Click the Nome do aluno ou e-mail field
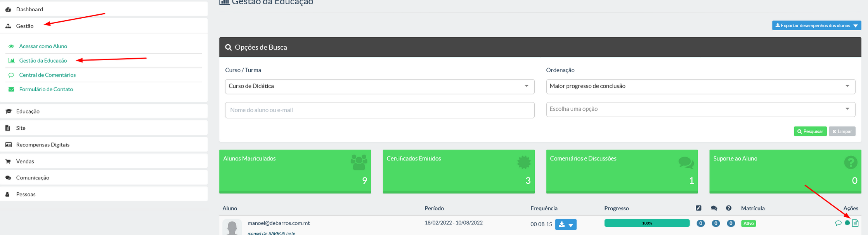The height and width of the screenshot is (235, 868). coord(379,110)
